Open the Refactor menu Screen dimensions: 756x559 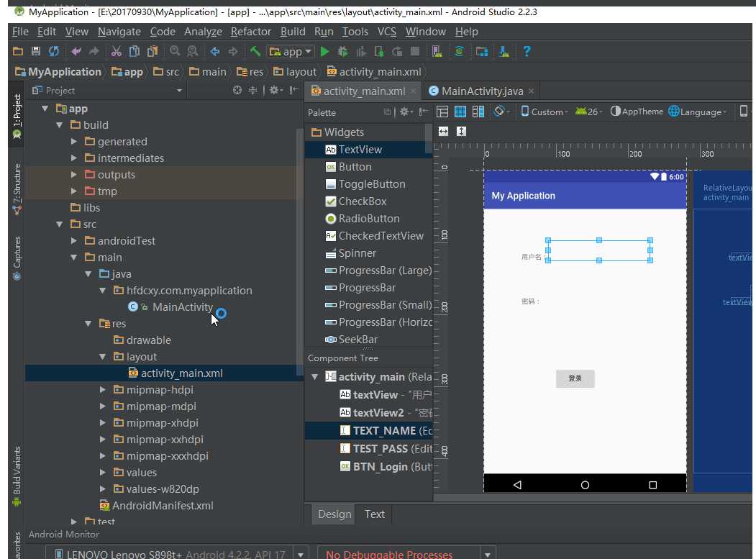(x=251, y=32)
